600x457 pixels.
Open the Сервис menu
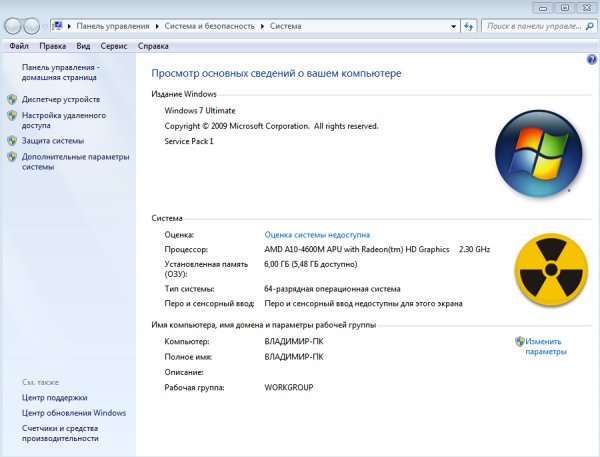coord(114,46)
